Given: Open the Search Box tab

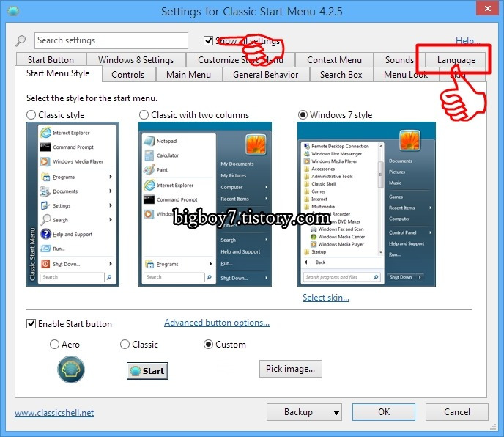Looking at the screenshot, I should 341,75.
